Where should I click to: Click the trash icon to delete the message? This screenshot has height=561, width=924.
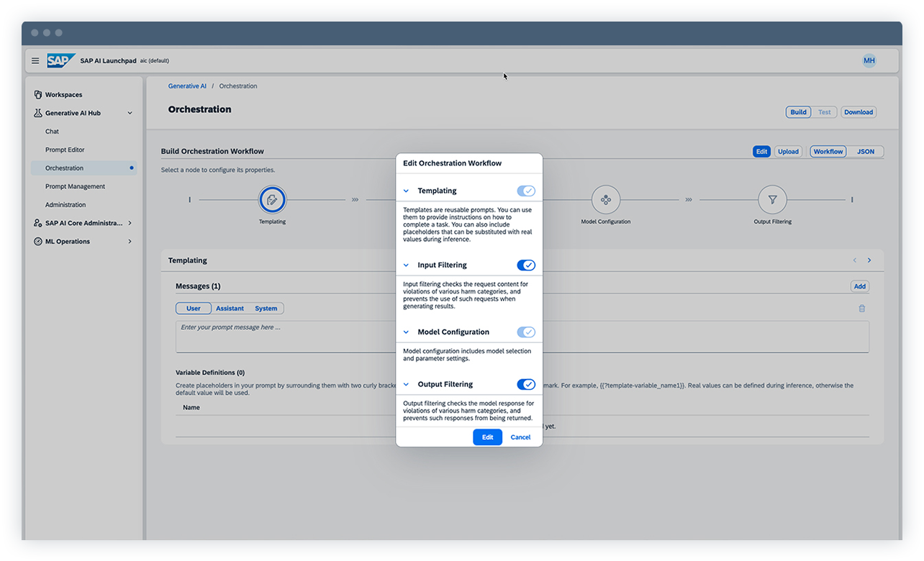(861, 308)
